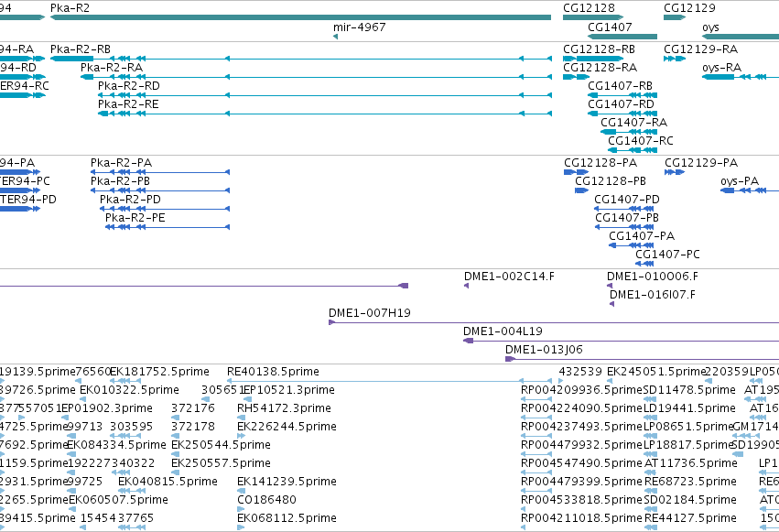Select the DME1-013J06 clone
The width and height of the screenshot is (779, 532).
pyautogui.click(x=544, y=350)
